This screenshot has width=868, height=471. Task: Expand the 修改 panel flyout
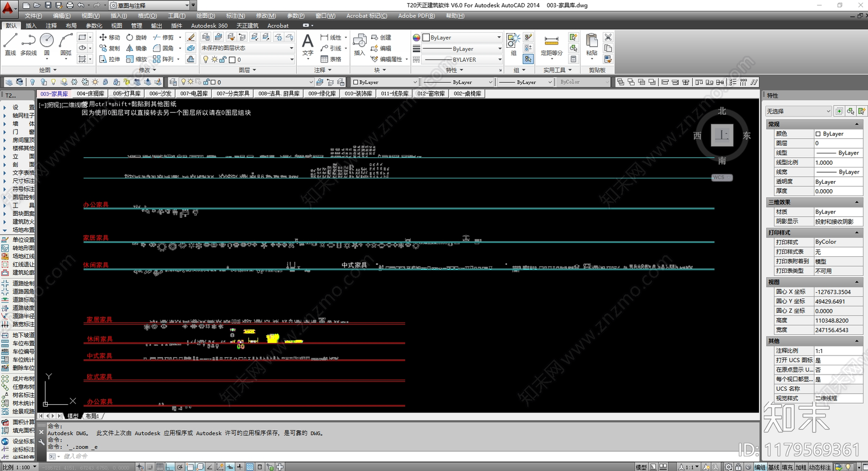coord(148,70)
